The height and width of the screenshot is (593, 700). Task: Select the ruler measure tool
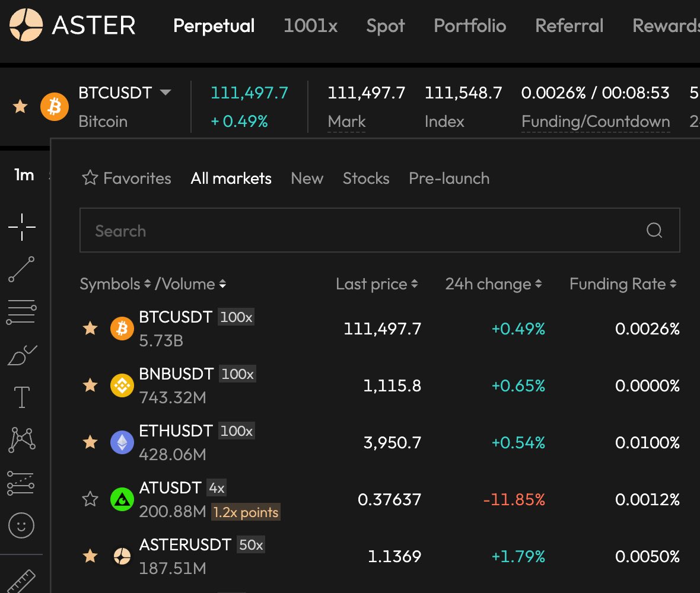pos(21,581)
